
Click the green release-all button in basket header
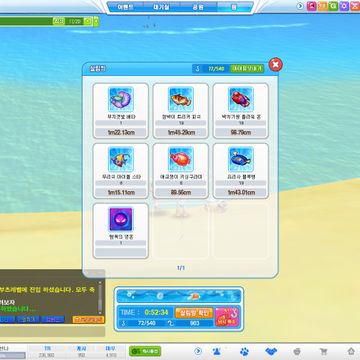click(x=247, y=69)
